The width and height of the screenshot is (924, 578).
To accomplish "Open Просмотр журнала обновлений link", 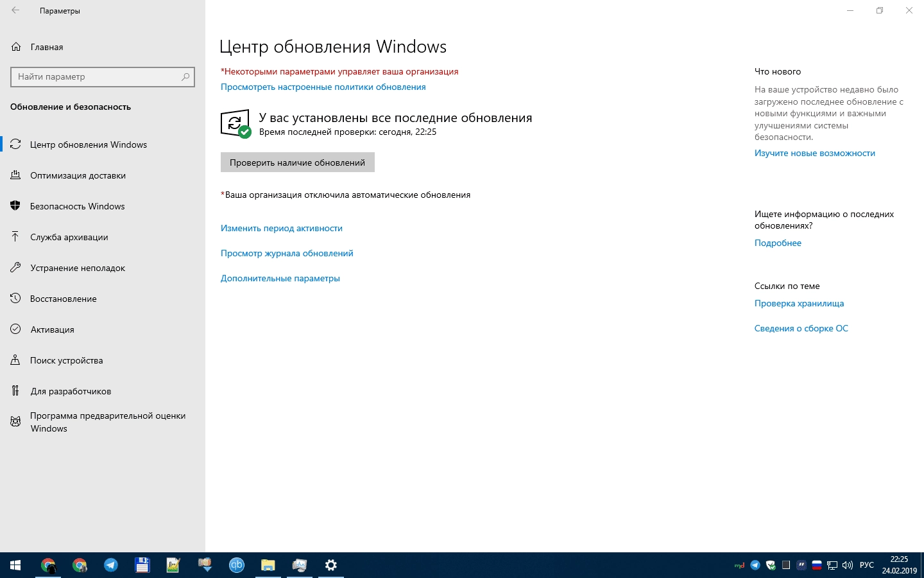I will (x=287, y=253).
